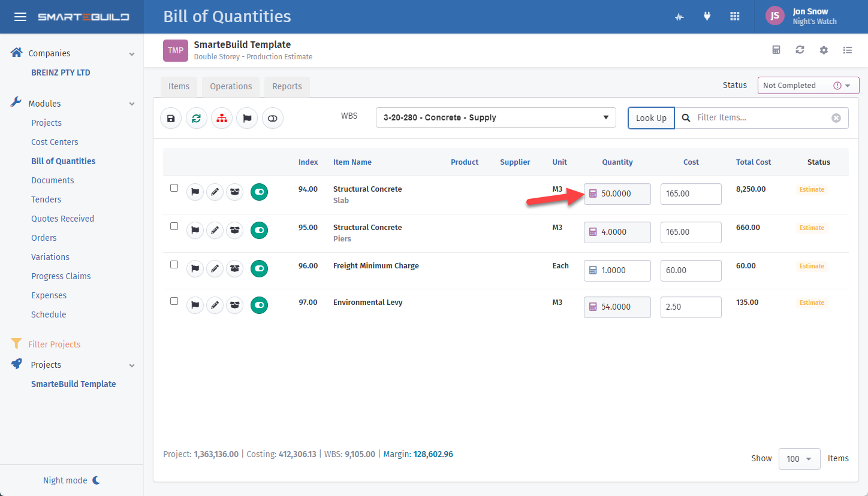This screenshot has width=868, height=496.
Task: Open the WBS Concrete - Supply dropdown
Action: coord(495,118)
